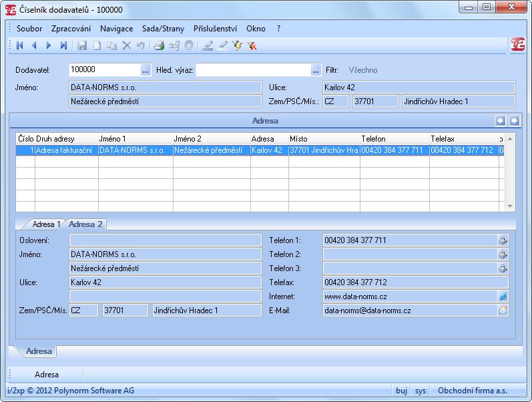Open the Soubor menu
The image size is (532, 402).
(29, 29)
